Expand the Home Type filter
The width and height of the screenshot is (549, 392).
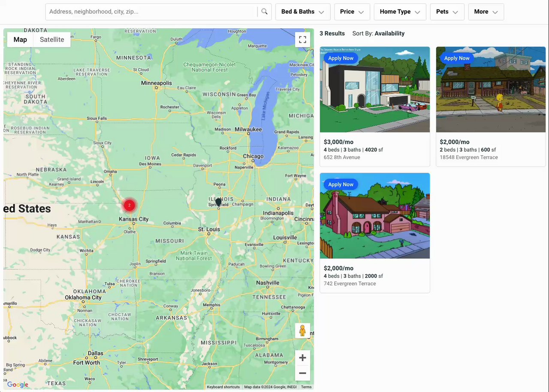click(400, 12)
